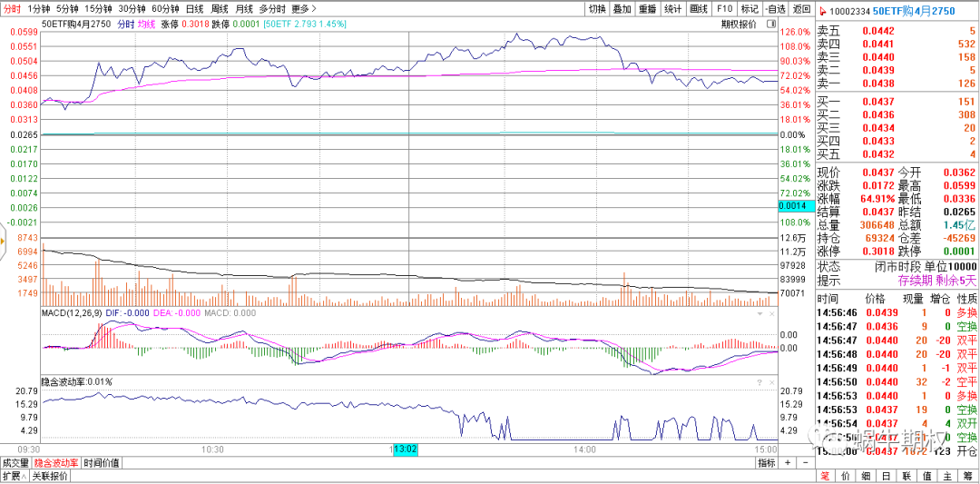Select the 隐含波动率 implied volatility tab
The width and height of the screenshot is (980, 484).
[56, 463]
